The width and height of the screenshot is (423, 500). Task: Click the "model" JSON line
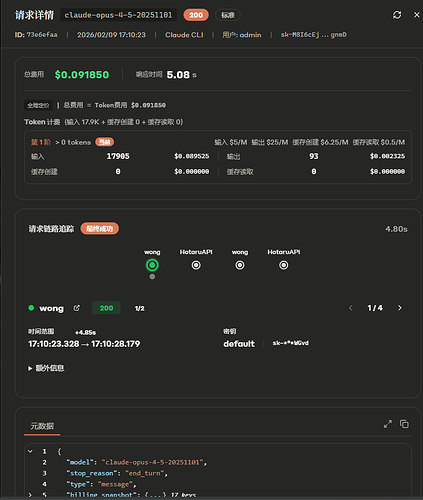[137, 462]
